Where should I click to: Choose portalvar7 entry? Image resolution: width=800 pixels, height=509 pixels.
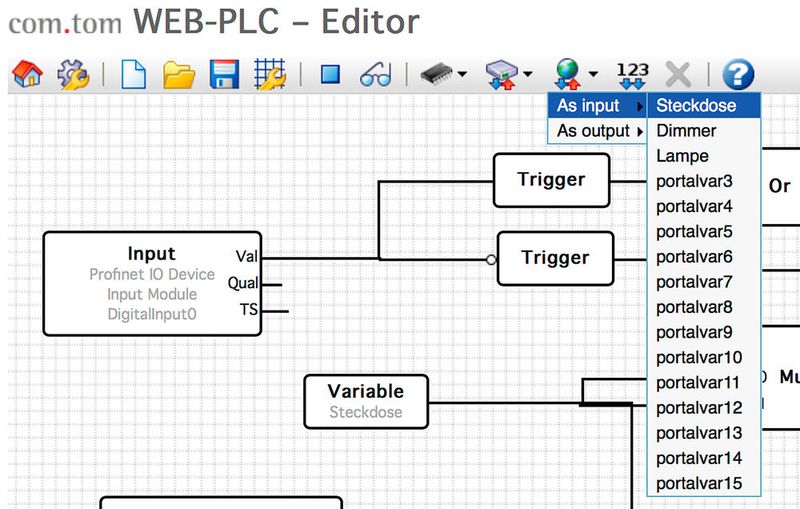point(704,282)
